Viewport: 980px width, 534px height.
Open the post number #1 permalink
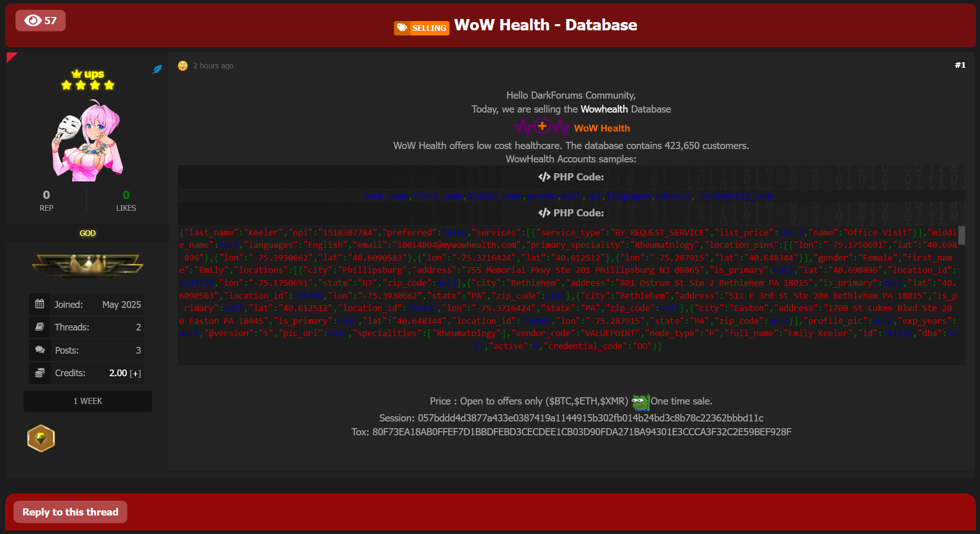tap(960, 65)
